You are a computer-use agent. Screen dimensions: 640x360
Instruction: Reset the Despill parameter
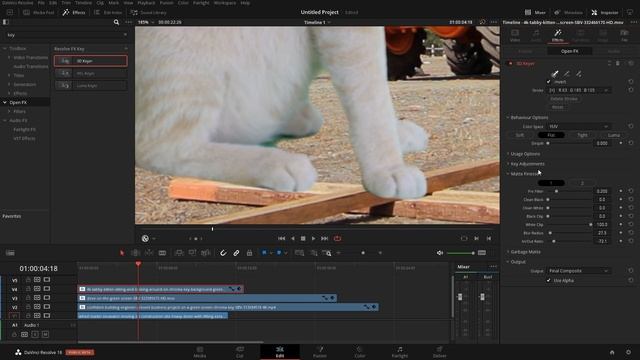[631, 143]
